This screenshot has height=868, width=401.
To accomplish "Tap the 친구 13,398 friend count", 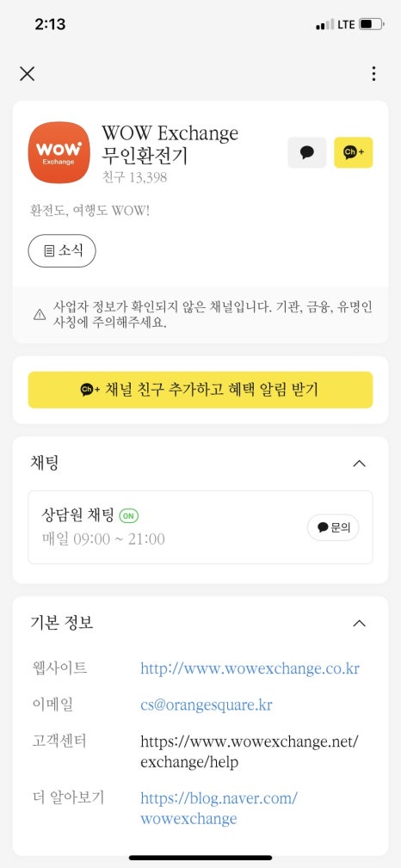I will [134, 177].
